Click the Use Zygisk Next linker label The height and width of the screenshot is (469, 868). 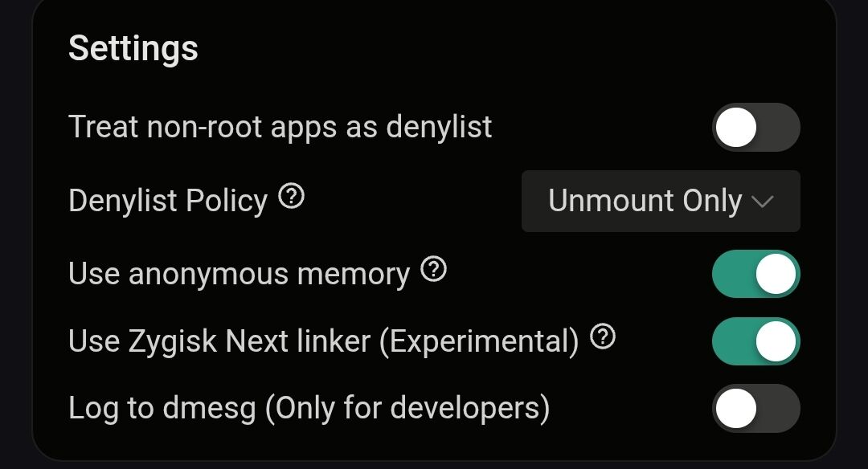[x=219, y=342]
